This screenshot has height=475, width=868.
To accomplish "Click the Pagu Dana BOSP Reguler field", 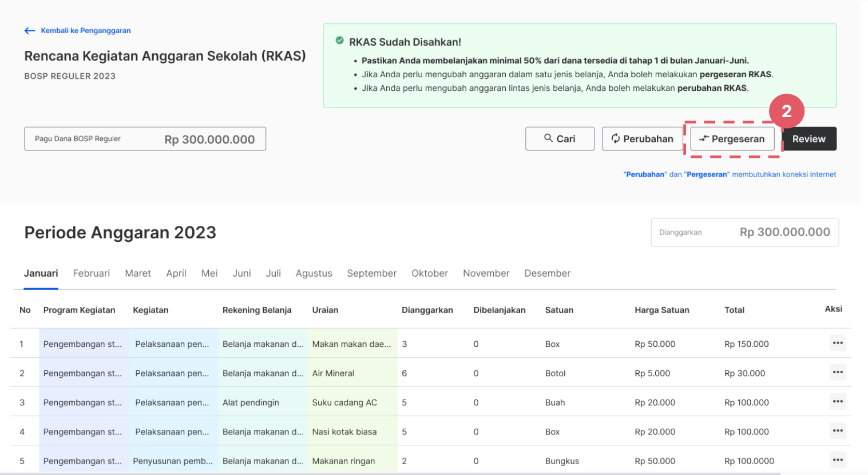I will [145, 139].
